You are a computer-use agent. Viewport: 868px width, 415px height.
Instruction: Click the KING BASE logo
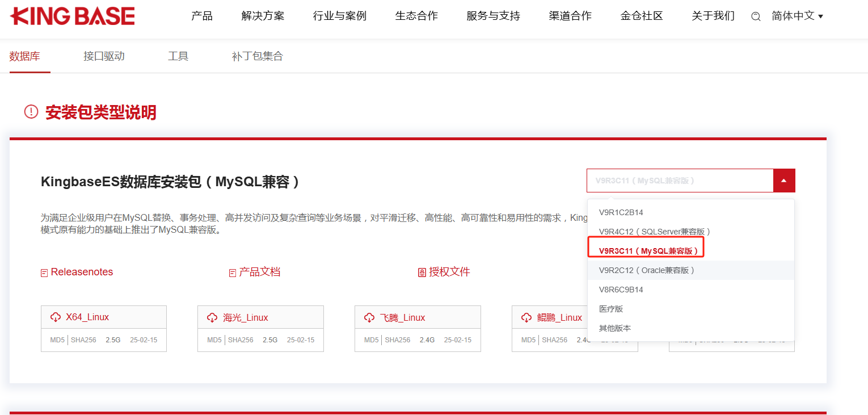(x=73, y=16)
